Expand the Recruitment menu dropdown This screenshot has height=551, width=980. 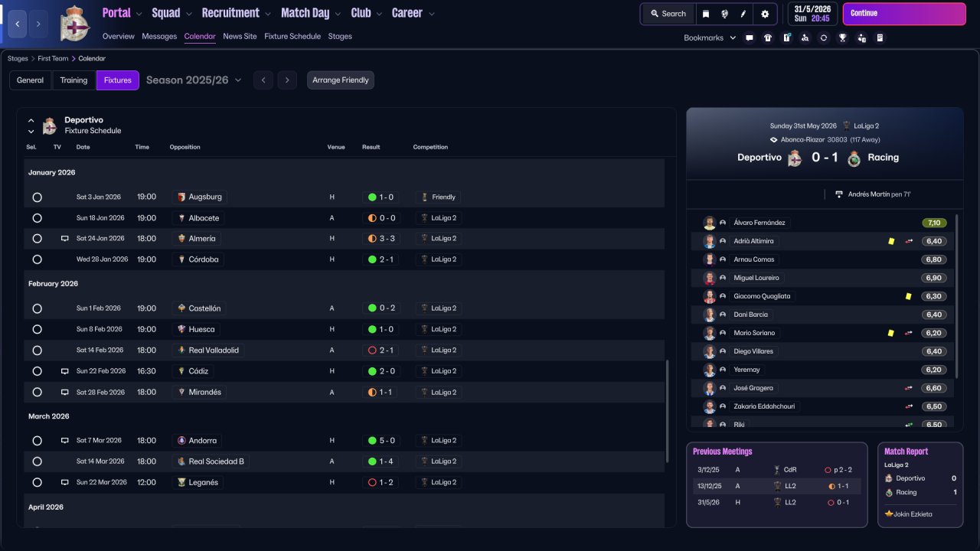[267, 14]
